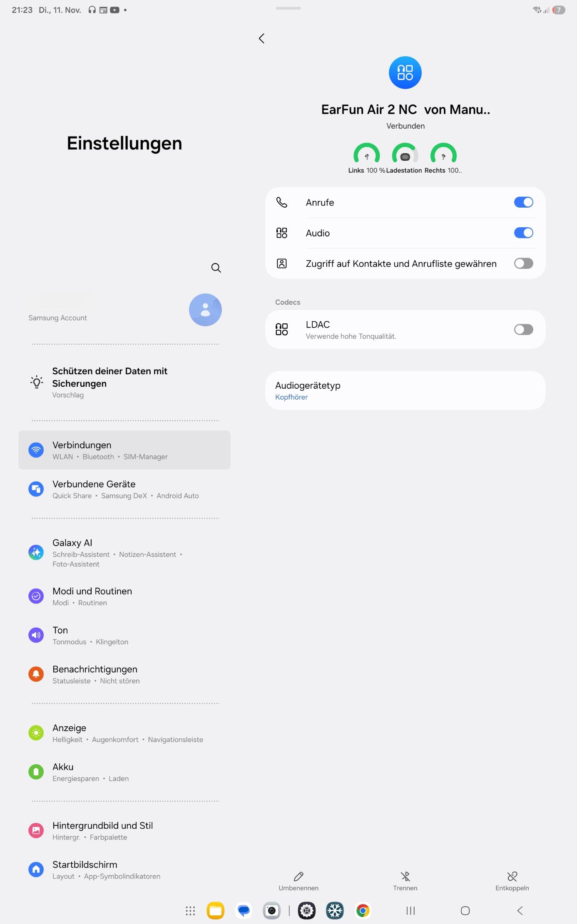This screenshot has height=924, width=577.
Task: Open Benachrichtigungen settings
Action: 124,674
